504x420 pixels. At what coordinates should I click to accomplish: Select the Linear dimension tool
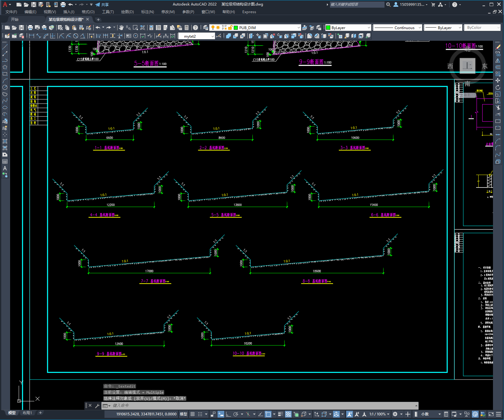pyautogui.click(x=32, y=36)
